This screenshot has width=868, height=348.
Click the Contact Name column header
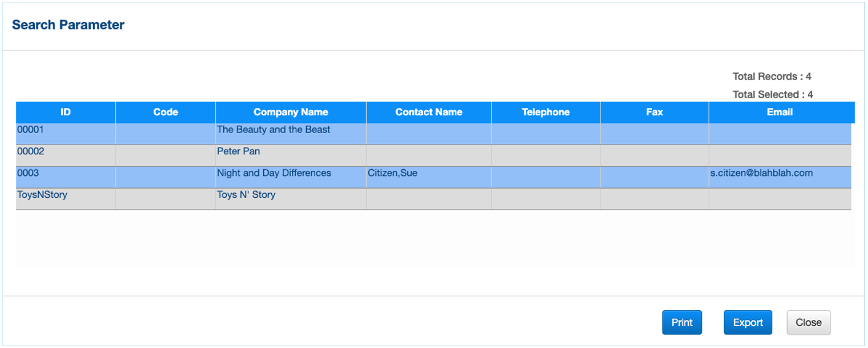(429, 112)
